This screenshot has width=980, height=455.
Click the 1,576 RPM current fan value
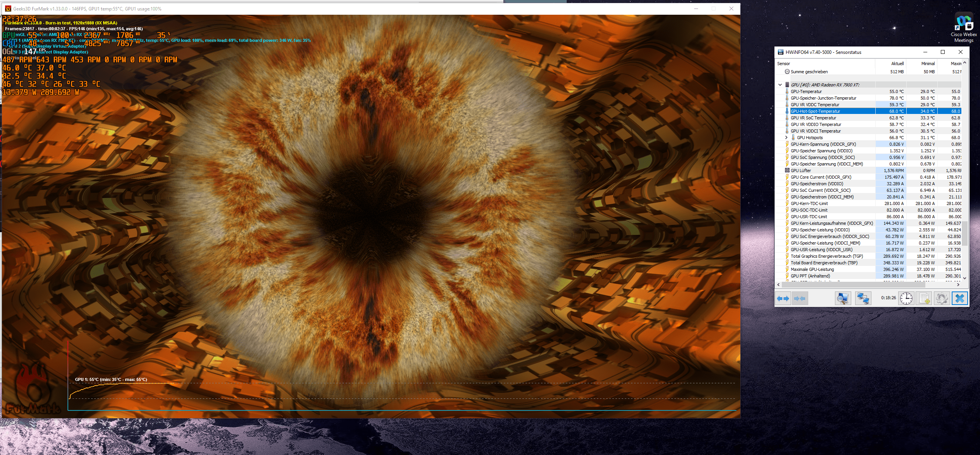point(894,171)
